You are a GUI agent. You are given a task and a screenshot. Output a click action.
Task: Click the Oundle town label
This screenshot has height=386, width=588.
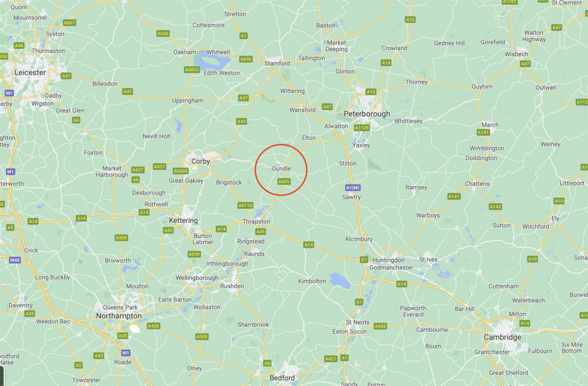(x=281, y=169)
